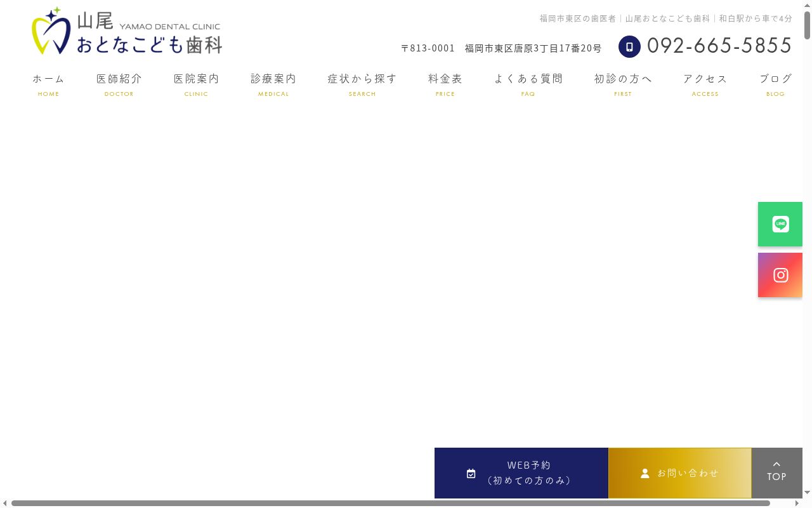The image size is (812, 508).
Task: Click the お問い合わせ contact button
Action: (680, 473)
